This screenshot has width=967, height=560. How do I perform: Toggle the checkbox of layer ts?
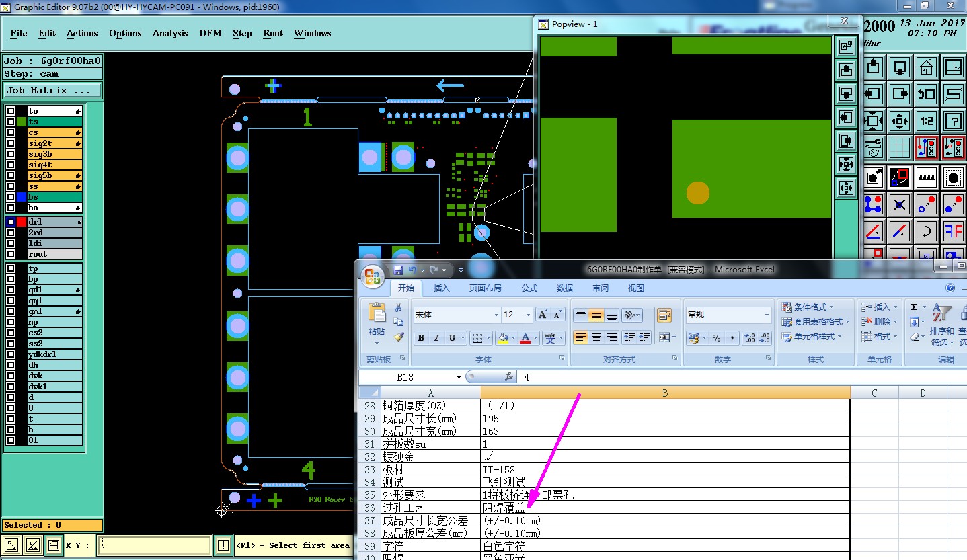[11, 122]
